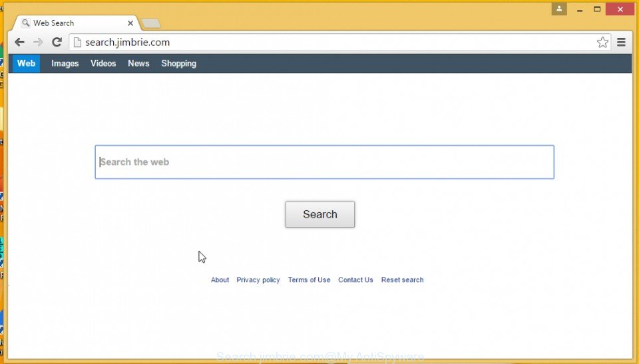Screen dimensions: 639x364
Task: Click the Search button
Action: coord(320,214)
